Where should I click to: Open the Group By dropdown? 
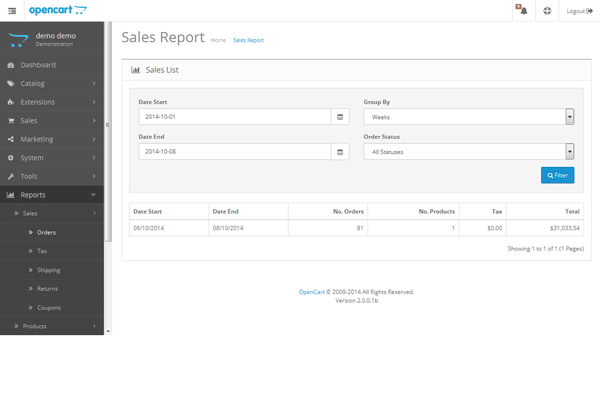[x=468, y=116]
